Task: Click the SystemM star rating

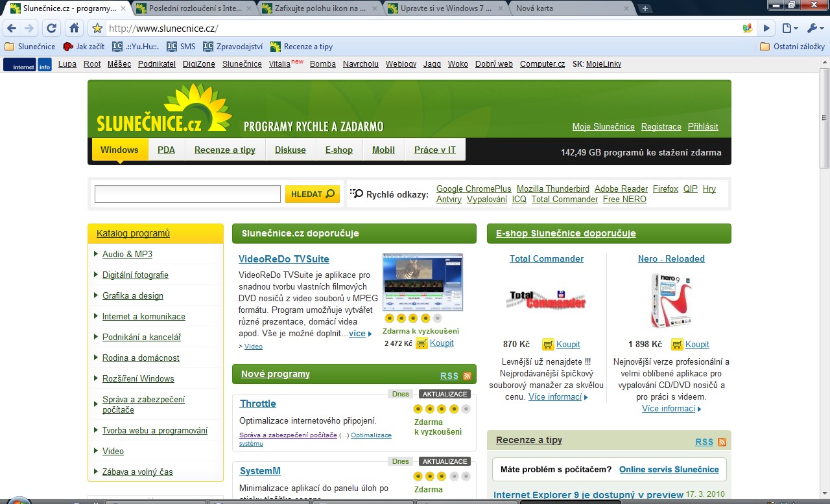Action: (442, 476)
